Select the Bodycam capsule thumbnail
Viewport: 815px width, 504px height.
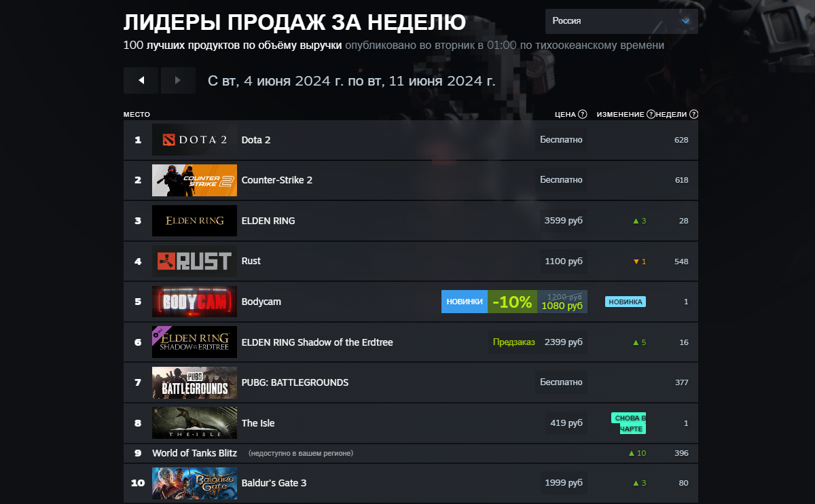[194, 302]
